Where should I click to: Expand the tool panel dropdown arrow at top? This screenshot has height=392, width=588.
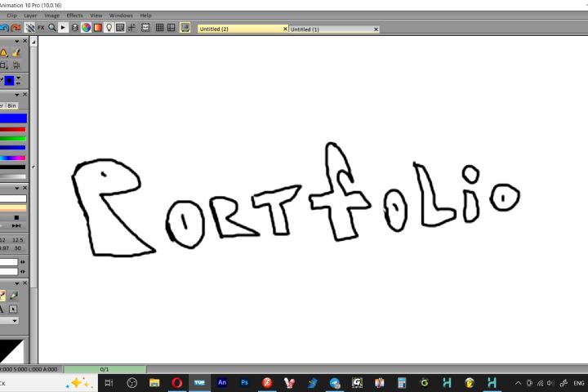coord(17,41)
